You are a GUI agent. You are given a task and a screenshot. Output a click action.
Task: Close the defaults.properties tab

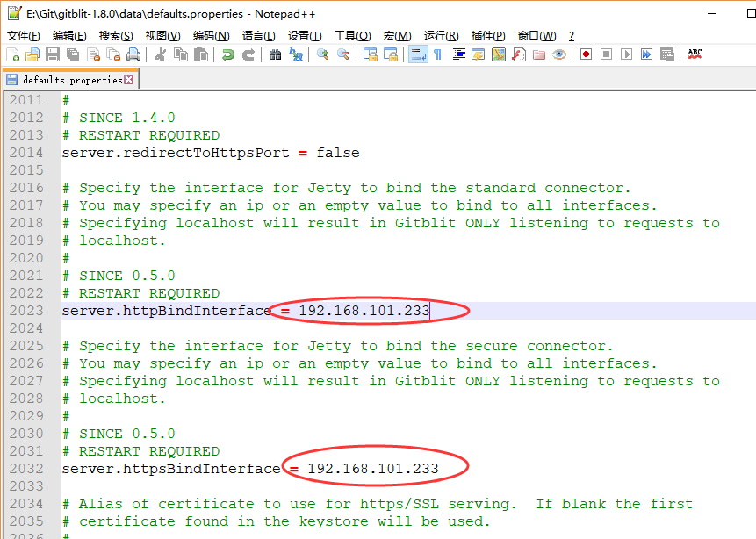point(129,80)
